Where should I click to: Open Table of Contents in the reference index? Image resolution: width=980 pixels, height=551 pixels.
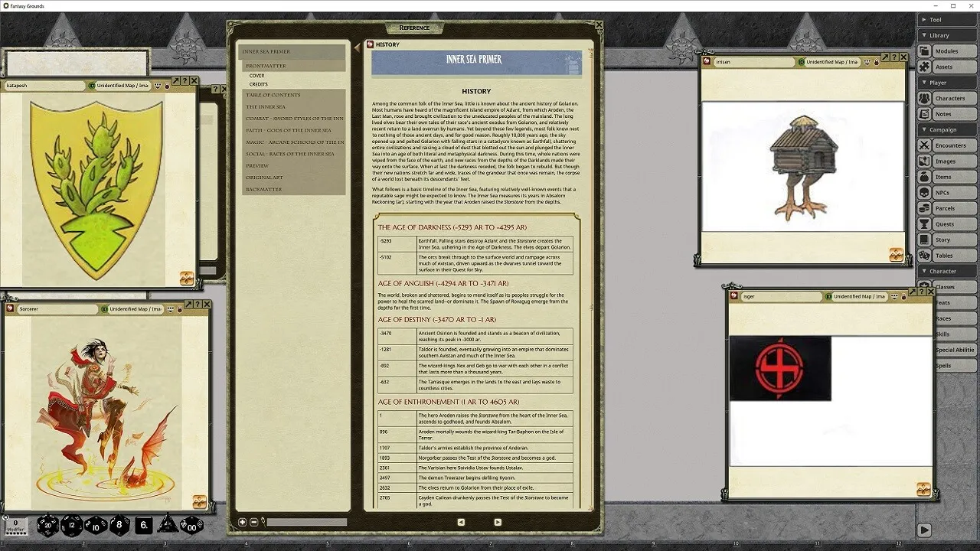294,95
